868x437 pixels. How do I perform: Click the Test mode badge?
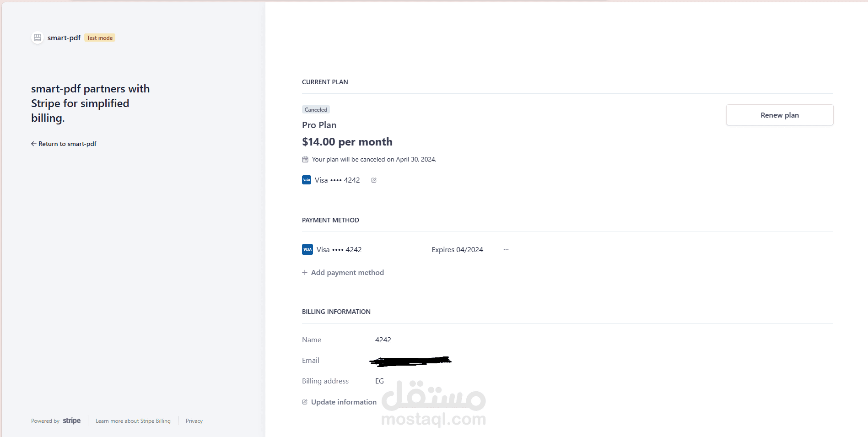click(100, 38)
